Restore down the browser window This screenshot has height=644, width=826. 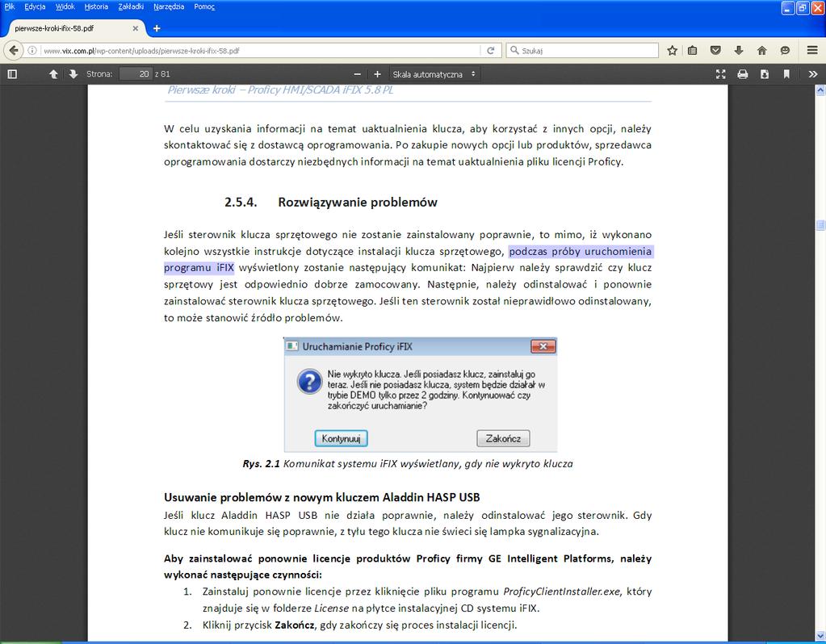click(x=803, y=8)
